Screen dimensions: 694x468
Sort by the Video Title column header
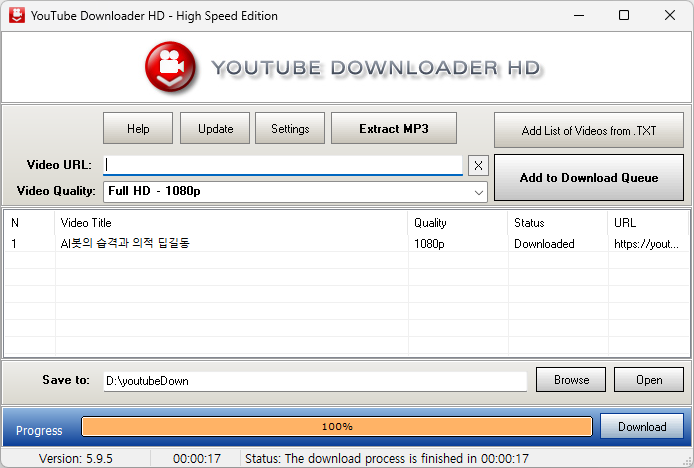click(231, 223)
